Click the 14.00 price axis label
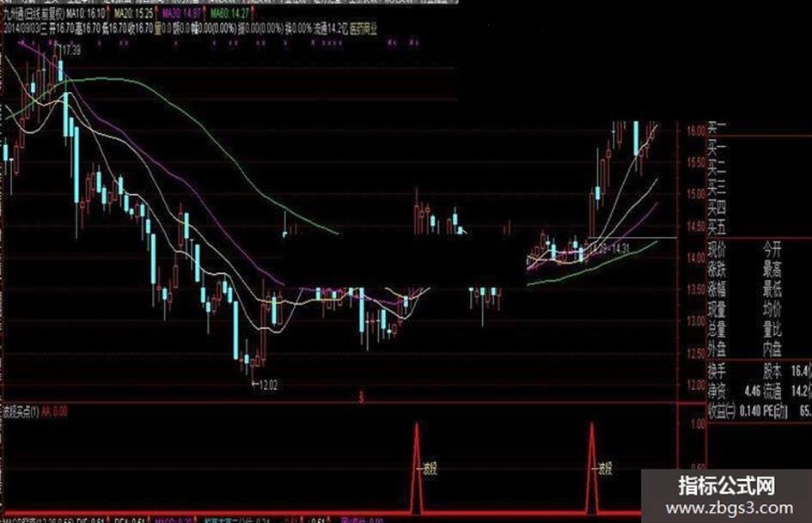Screen dimensions: 812x523 (x=696, y=258)
